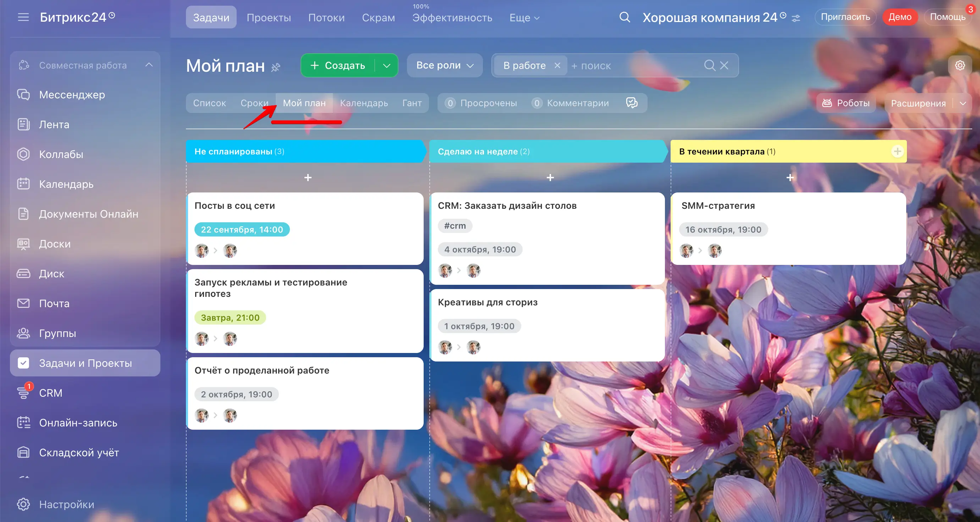Click the Роботы button
Viewport: 980px width, 522px height.
[846, 103]
